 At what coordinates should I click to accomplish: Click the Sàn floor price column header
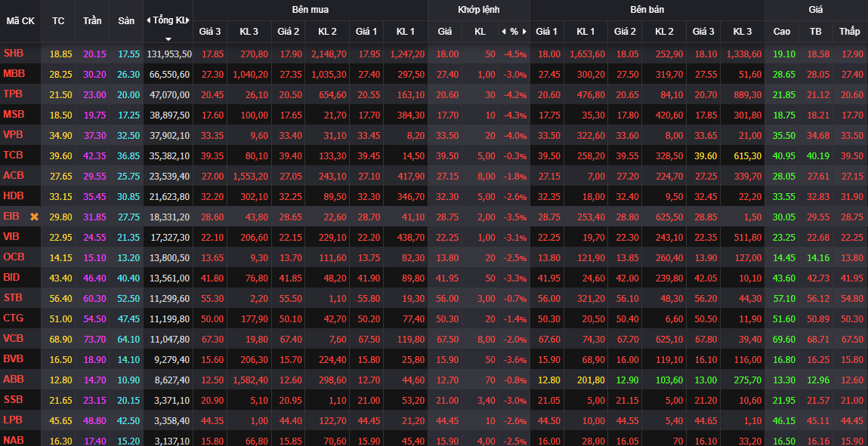coord(126,21)
